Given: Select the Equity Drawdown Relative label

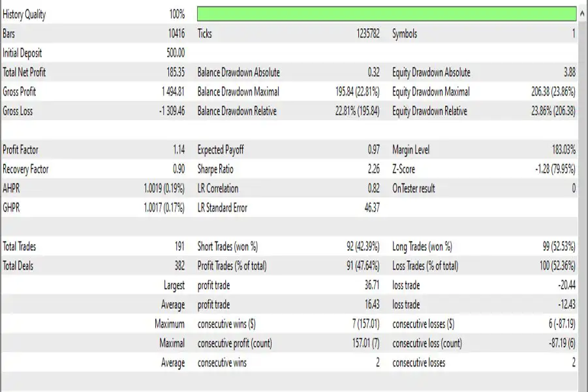Looking at the screenshot, I should (x=429, y=111).
